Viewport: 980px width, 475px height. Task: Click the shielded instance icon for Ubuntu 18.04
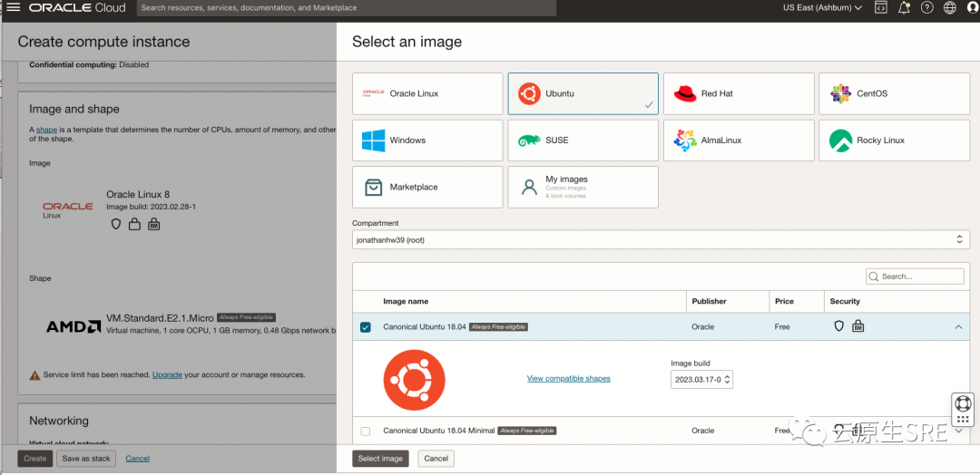[839, 325]
